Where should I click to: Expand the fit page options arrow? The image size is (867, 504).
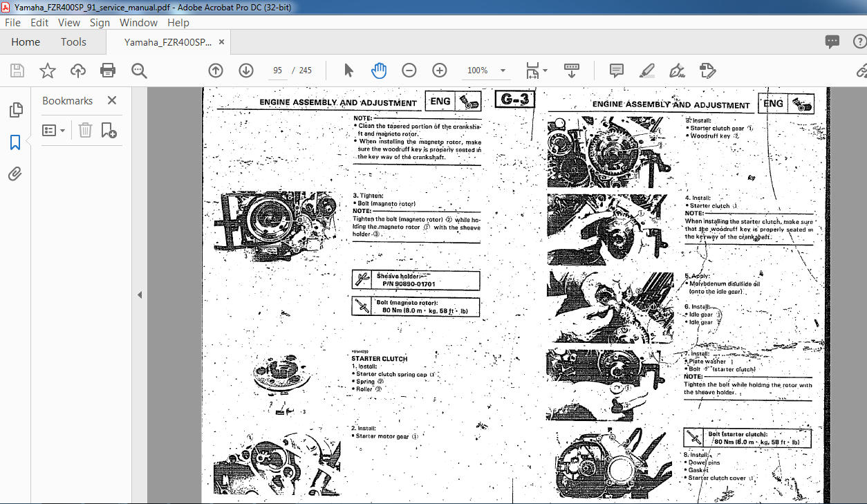(545, 71)
